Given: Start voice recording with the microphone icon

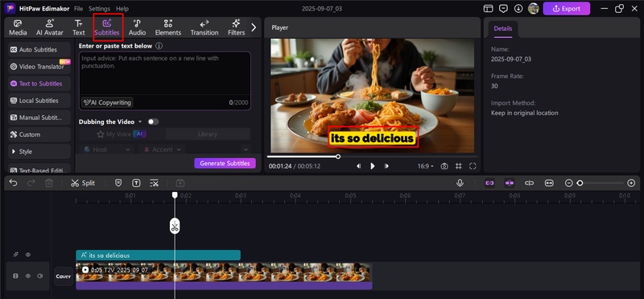Looking at the screenshot, I should click(x=460, y=183).
